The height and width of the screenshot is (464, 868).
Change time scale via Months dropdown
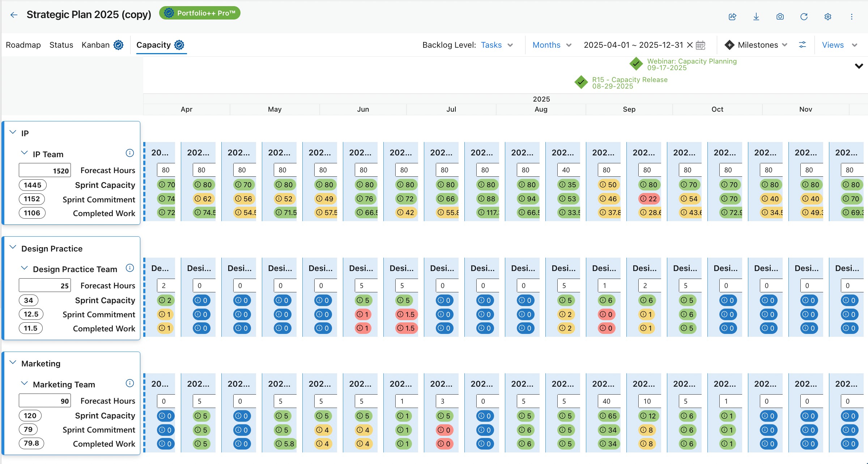[551, 45]
